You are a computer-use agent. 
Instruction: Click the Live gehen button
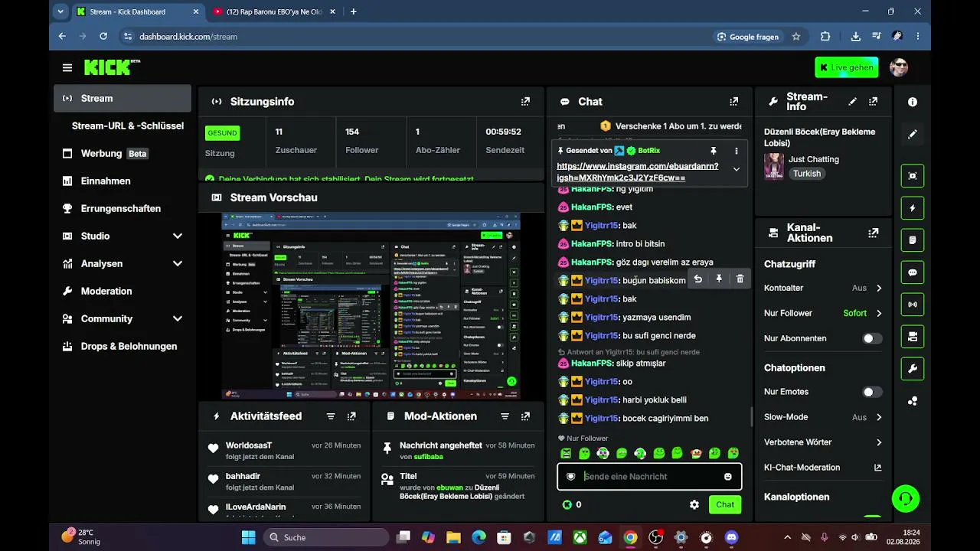tap(846, 67)
